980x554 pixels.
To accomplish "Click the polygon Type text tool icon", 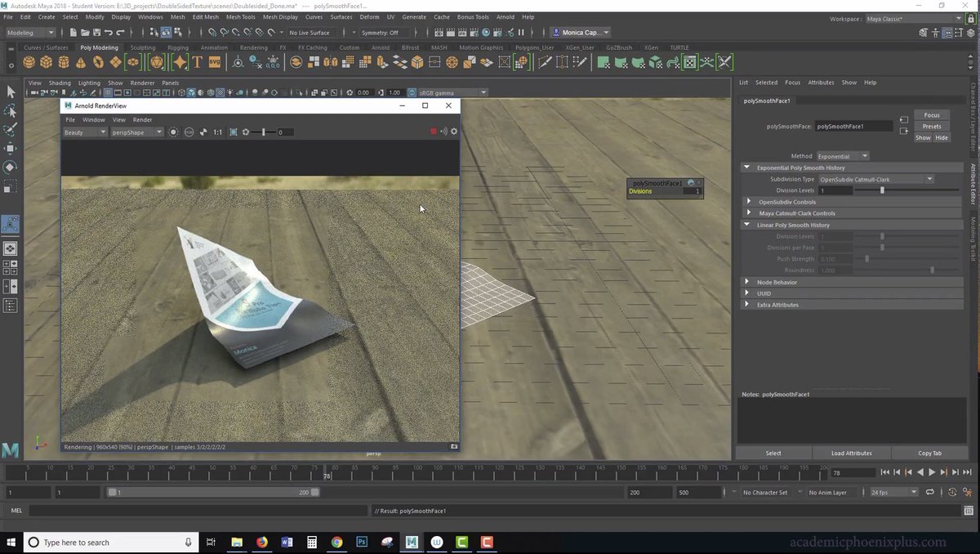I will pyautogui.click(x=197, y=62).
